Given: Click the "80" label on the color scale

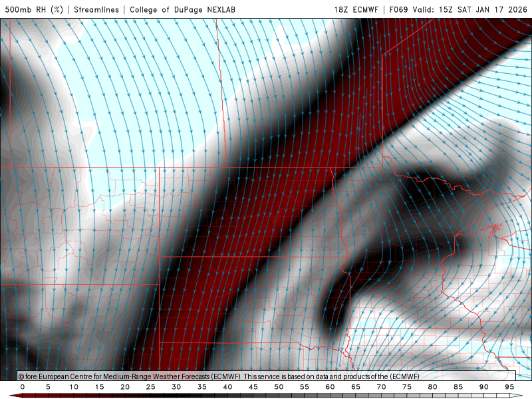Looking at the screenshot, I should (432, 387).
